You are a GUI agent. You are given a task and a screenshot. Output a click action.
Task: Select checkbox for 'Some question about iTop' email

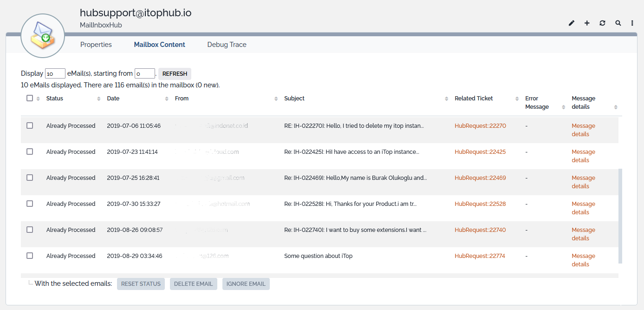30,256
